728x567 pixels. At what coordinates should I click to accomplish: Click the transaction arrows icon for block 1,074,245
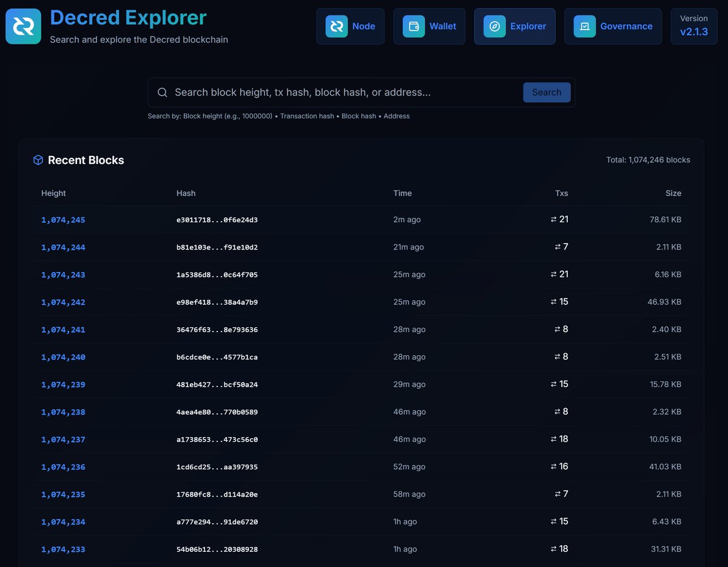pyautogui.click(x=554, y=219)
